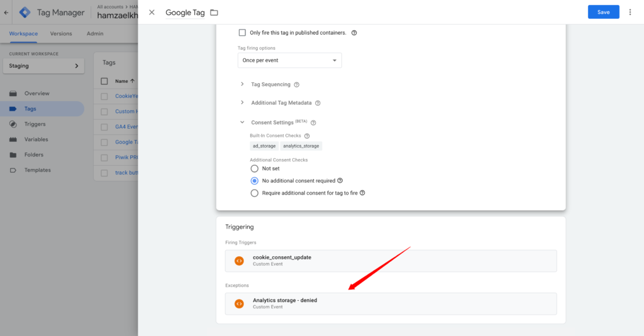
Task: Expand the Tag Sequencing section
Action: pyautogui.click(x=242, y=84)
